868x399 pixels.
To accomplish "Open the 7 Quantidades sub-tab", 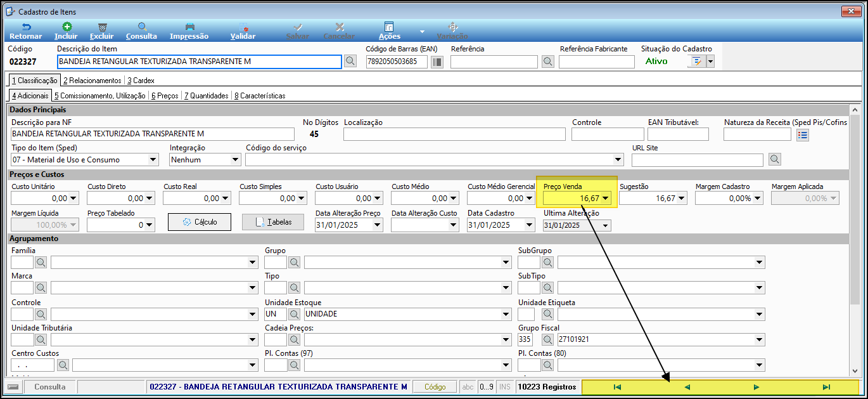I will pos(206,96).
